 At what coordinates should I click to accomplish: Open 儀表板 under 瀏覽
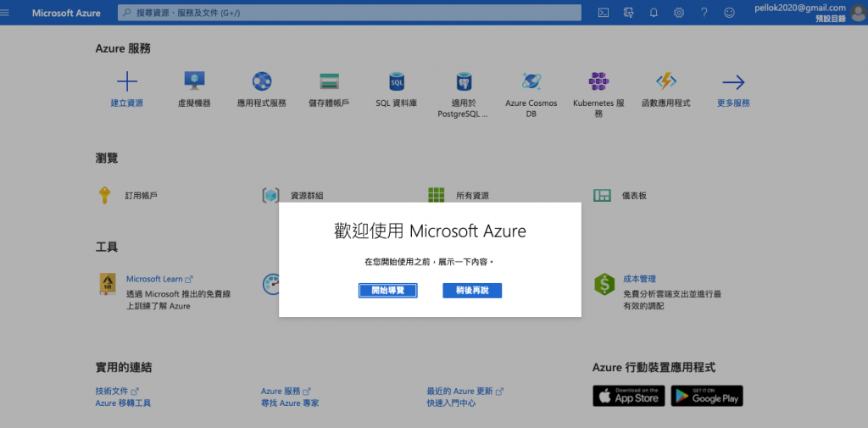coord(634,196)
